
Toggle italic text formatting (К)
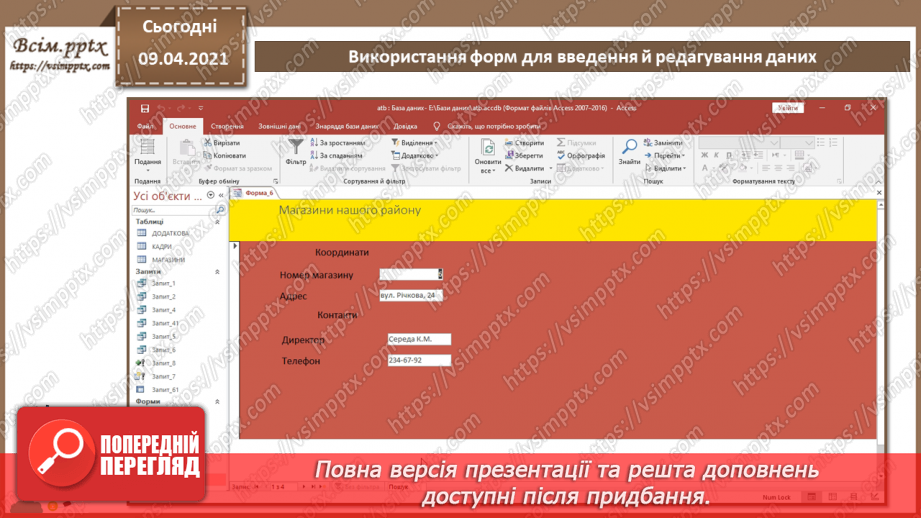[x=717, y=156]
